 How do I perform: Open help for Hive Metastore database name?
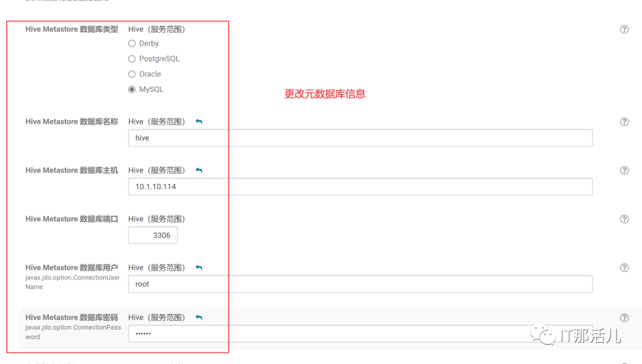pos(624,122)
